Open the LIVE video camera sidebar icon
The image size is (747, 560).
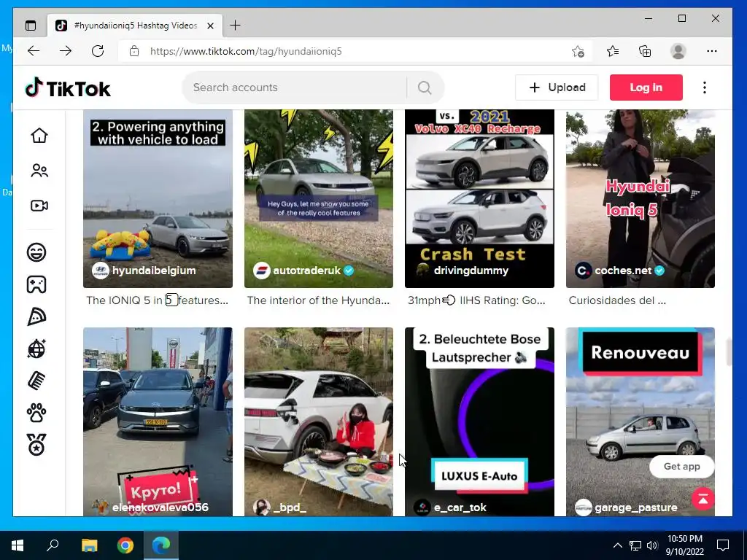[39, 206]
